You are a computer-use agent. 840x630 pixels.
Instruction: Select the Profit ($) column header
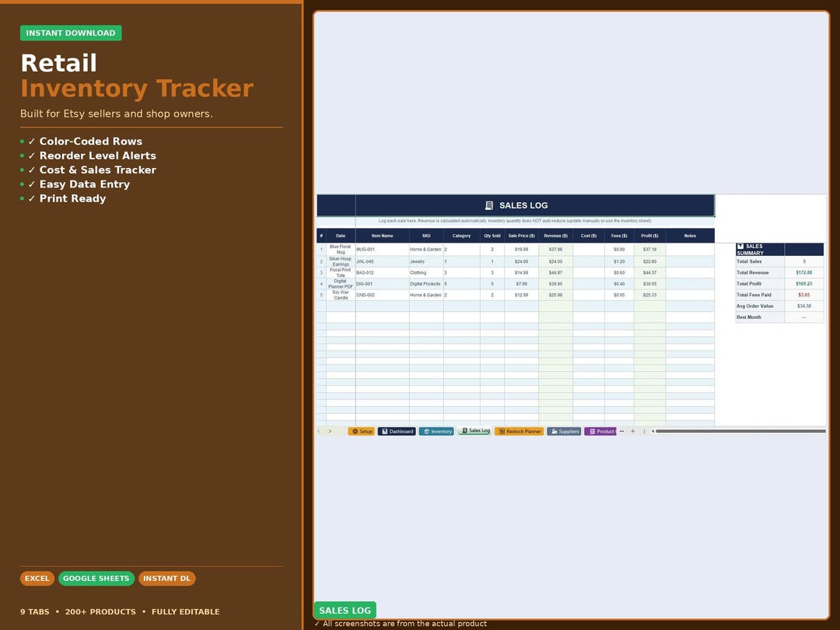point(649,236)
